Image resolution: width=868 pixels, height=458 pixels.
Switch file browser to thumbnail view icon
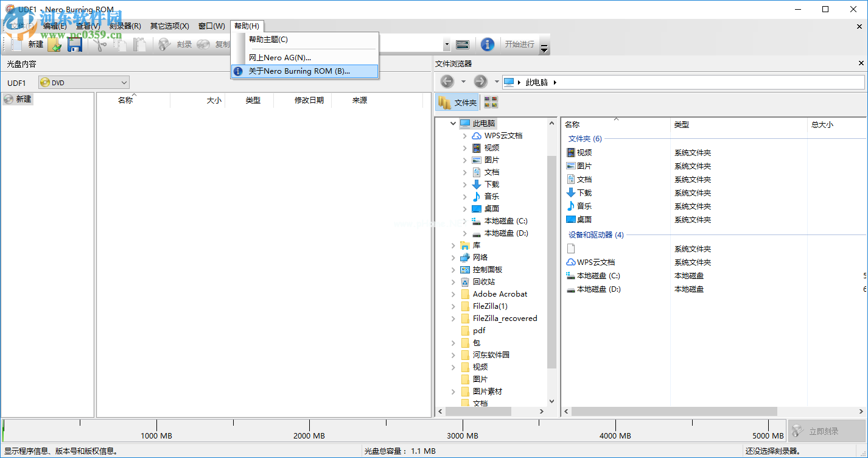pyautogui.click(x=491, y=102)
